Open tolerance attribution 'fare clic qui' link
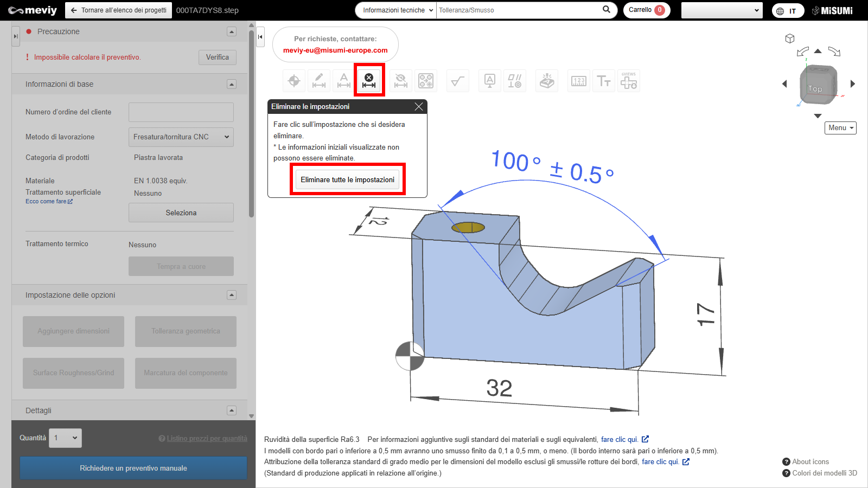Screen dimensions: 868x488 (665, 461)
